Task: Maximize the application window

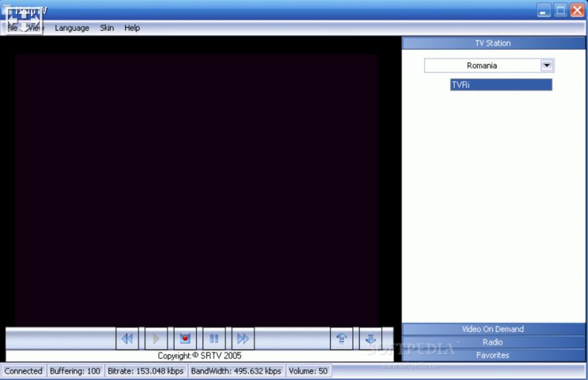Action: pyautogui.click(x=560, y=11)
